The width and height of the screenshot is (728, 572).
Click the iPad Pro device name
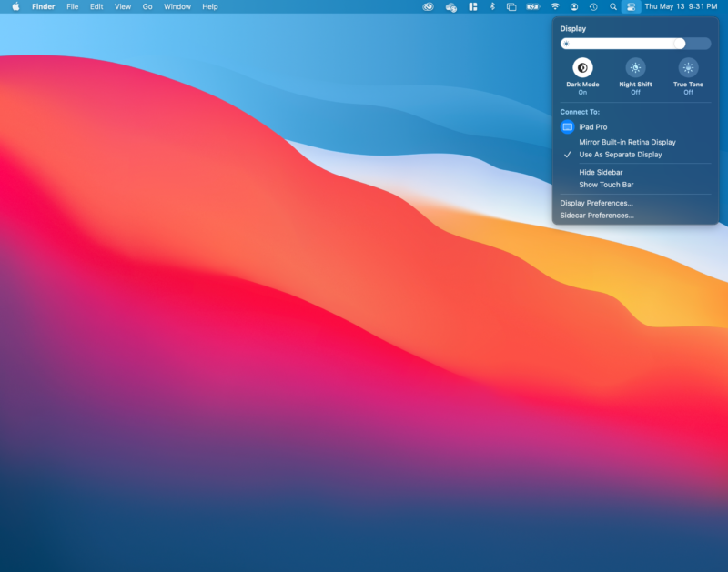(x=593, y=127)
